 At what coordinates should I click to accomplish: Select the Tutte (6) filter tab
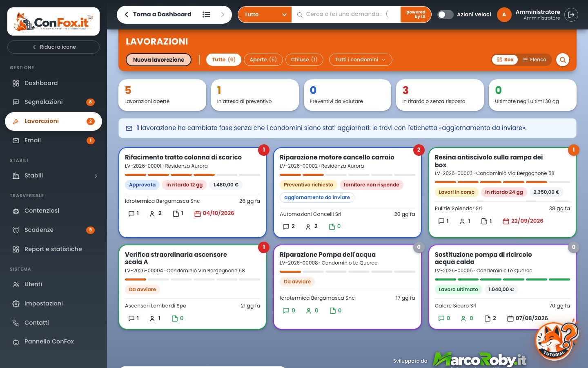click(x=223, y=60)
